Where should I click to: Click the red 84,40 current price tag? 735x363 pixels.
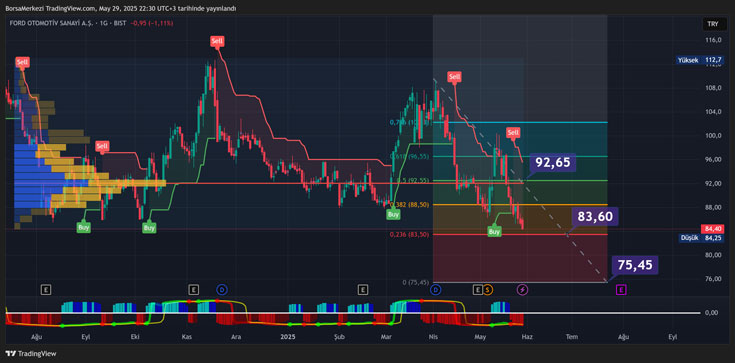pos(712,229)
